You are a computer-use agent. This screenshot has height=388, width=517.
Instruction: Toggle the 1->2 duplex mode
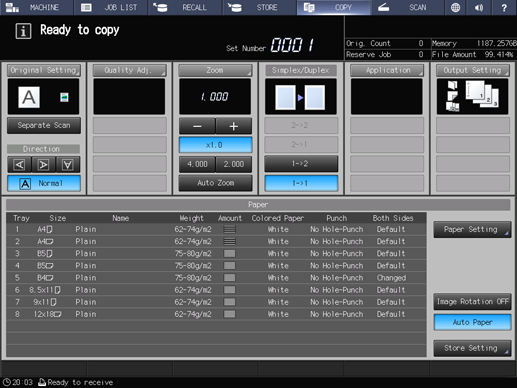click(x=301, y=164)
